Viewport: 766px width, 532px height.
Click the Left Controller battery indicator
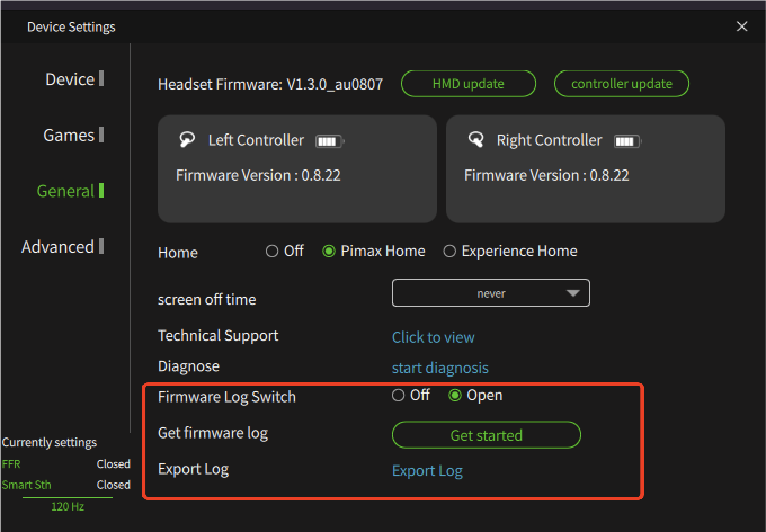pos(329,141)
